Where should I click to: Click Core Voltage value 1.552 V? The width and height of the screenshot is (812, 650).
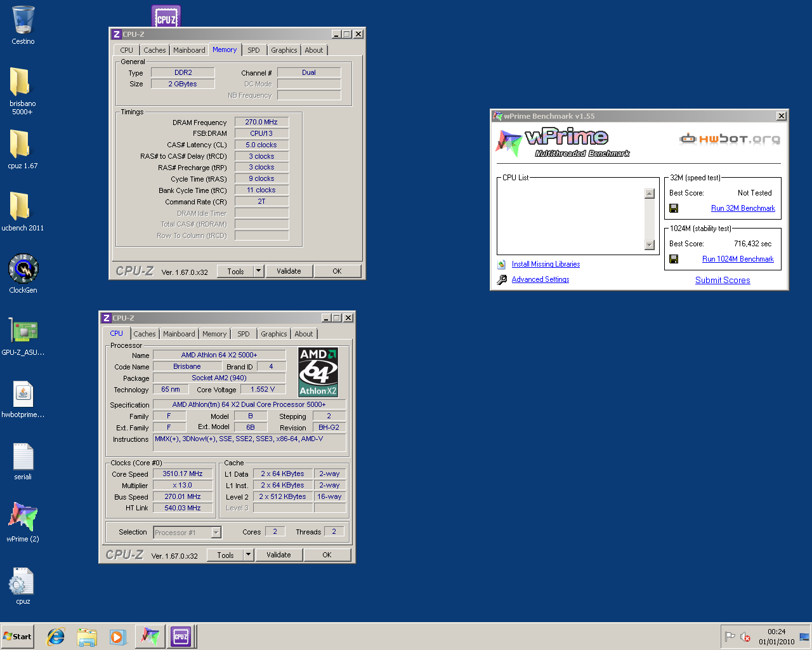tap(263, 389)
